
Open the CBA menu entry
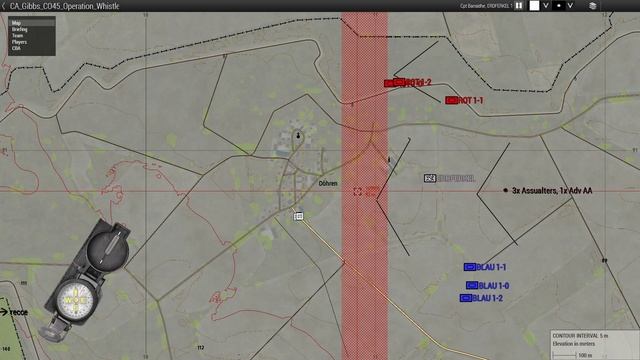[x=32, y=48]
